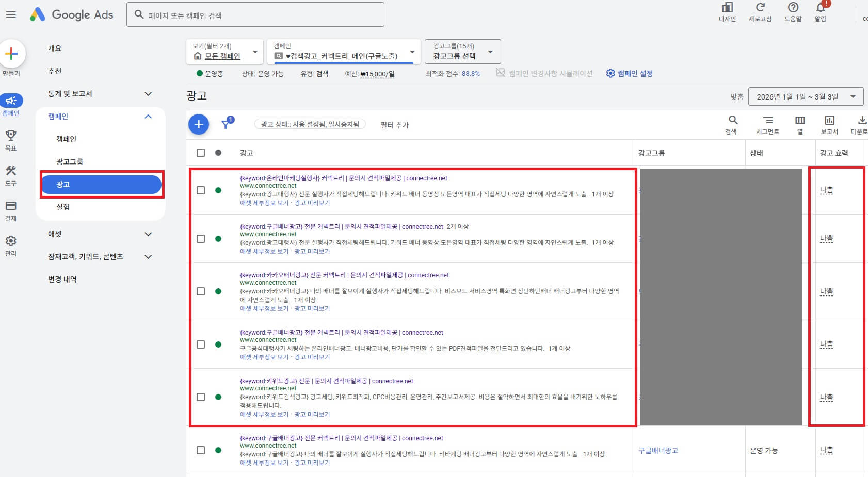The height and width of the screenshot is (477, 868).
Task: Open the 광고그룹 선택 dropdown
Action: (x=462, y=52)
